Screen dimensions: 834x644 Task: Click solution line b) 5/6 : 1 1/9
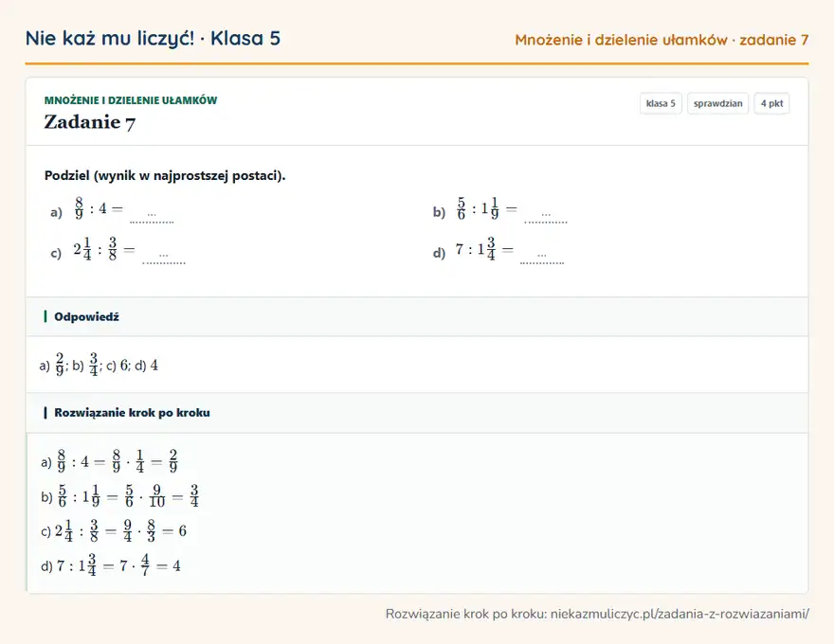[x=119, y=495]
